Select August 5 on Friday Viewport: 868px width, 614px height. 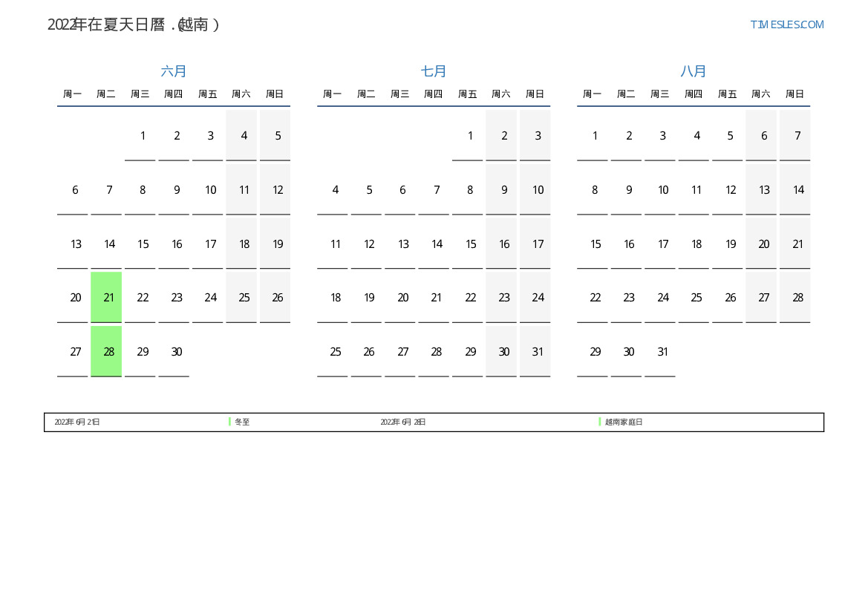coord(728,136)
